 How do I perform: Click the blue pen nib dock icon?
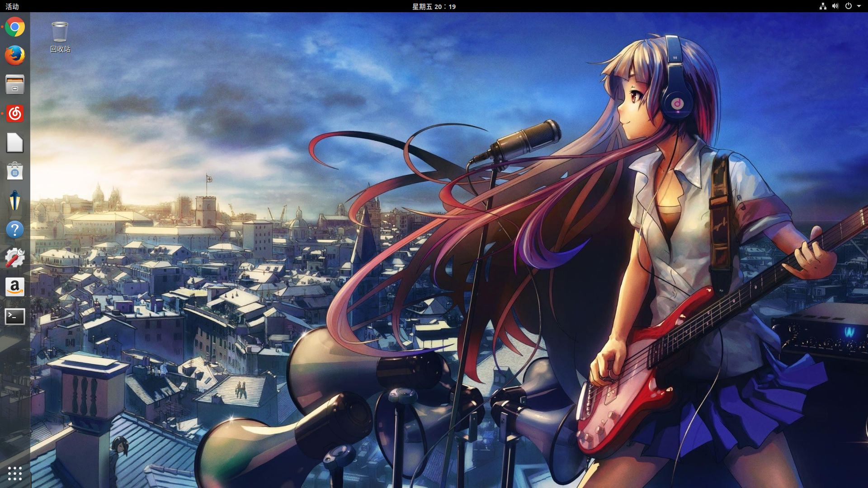pos(15,200)
